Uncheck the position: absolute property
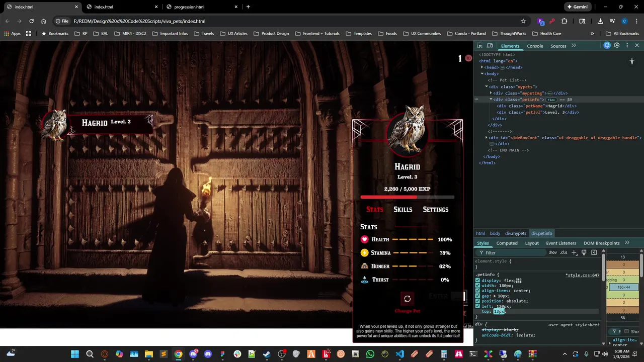This screenshot has width=644, height=362. (477, 301)
